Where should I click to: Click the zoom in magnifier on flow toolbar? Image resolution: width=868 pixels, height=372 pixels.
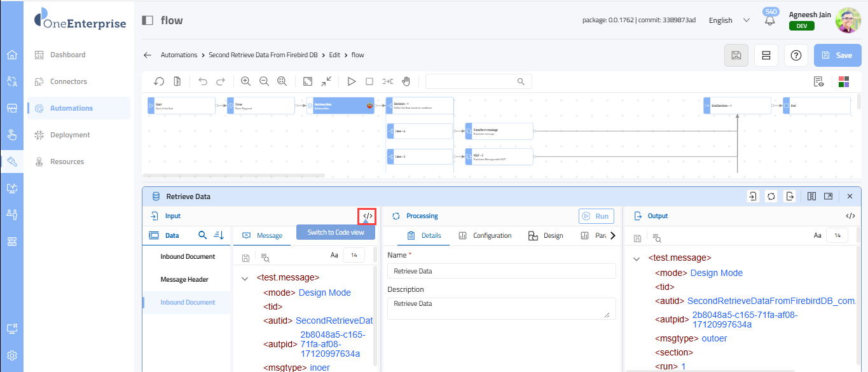(x=245, y=81)
